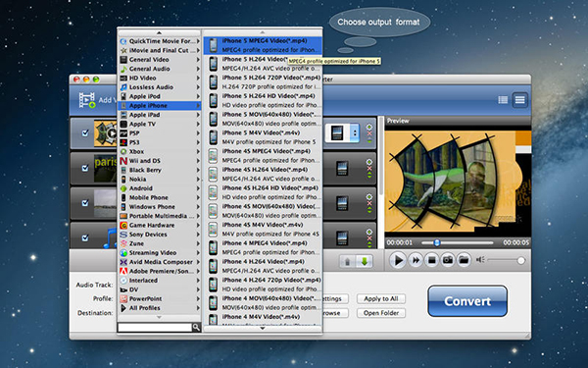Viewport: 588px width, 368px height.
Task: Click the profile search input field
Action: (155, 328)
